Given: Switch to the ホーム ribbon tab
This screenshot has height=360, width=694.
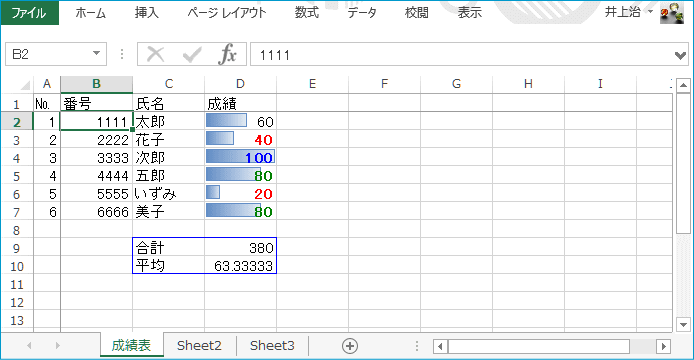Looking at the screenshot, I should coord(90,13).
